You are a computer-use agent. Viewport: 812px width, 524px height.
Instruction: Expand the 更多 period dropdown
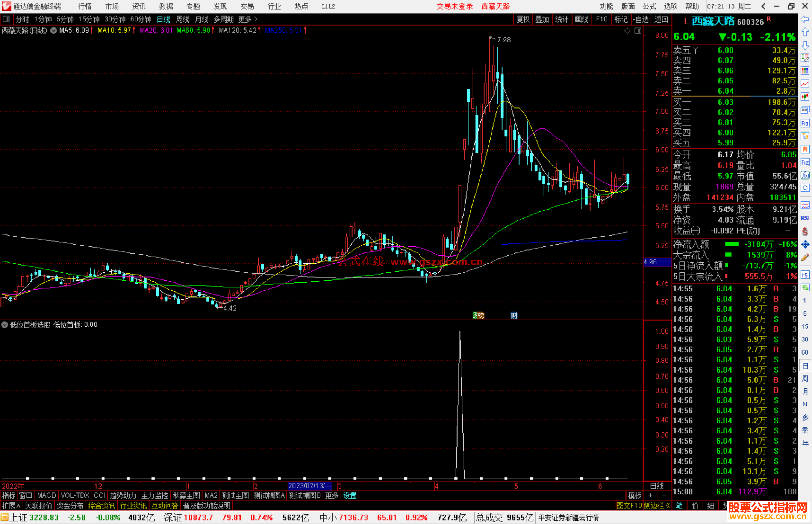pos(248,19)
